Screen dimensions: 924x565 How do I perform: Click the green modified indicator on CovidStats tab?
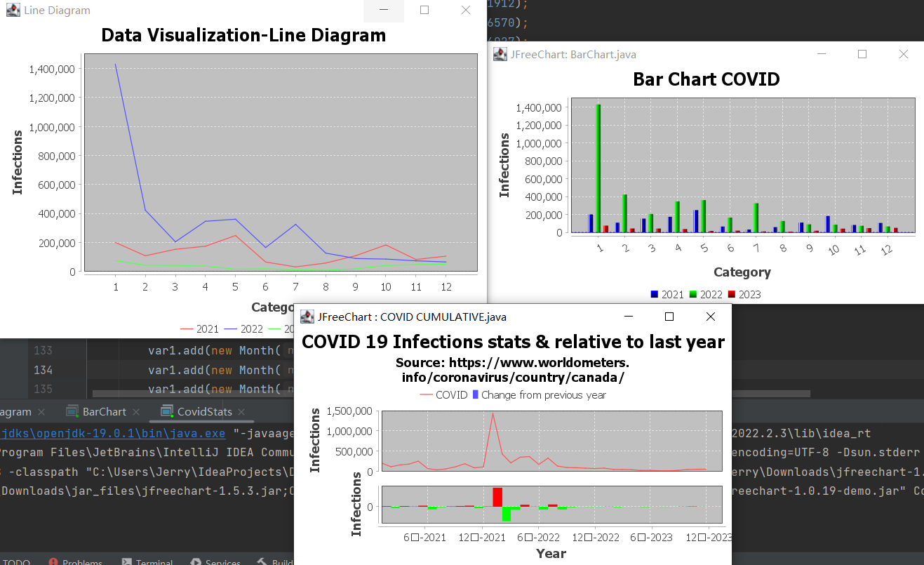tap(172, 416)
